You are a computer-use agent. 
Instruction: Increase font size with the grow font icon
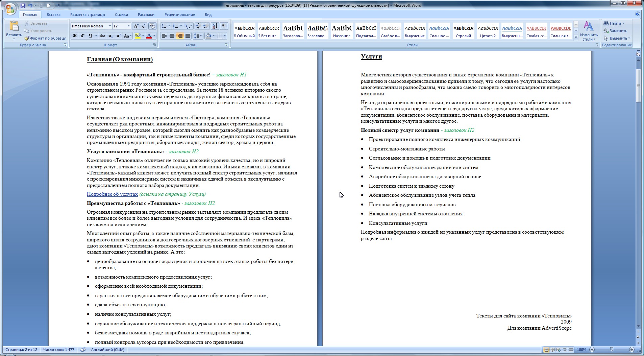tap(136, 26)
